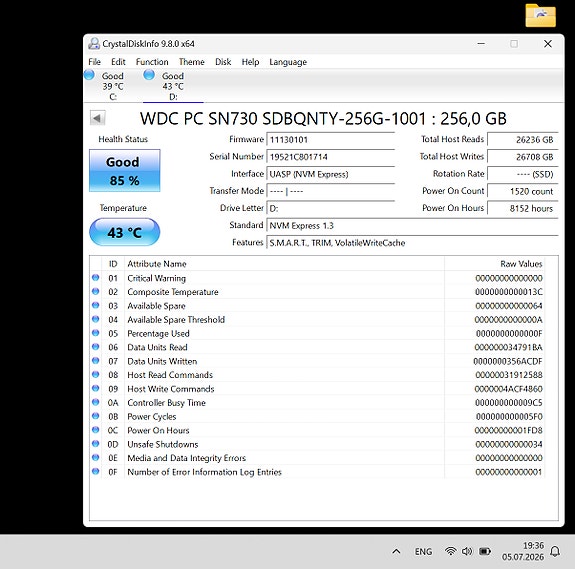Screen dimensions: 575x569
Task: Click the Drive Letter field D:
Action: point(330,209)
